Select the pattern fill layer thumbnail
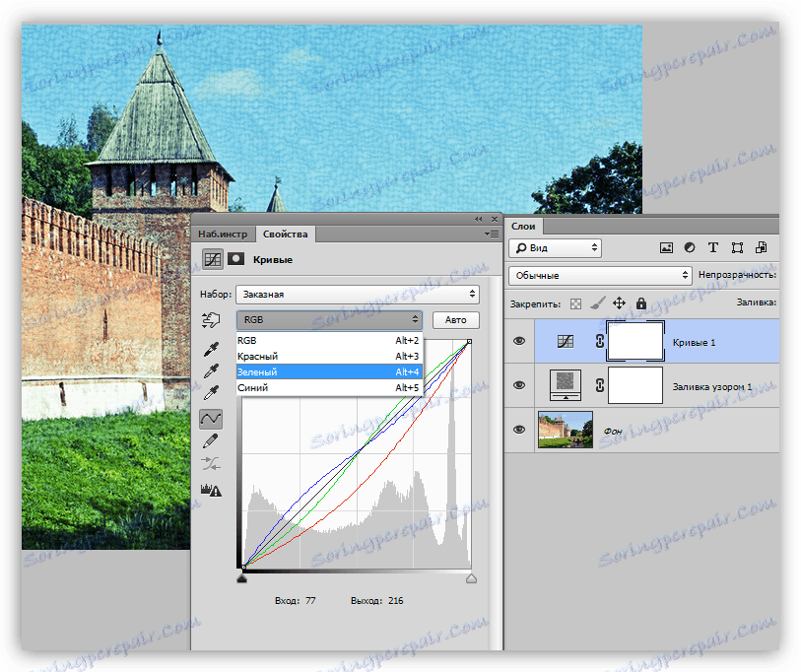The height and width of the screenshot is (672, 801). (566, 385)
